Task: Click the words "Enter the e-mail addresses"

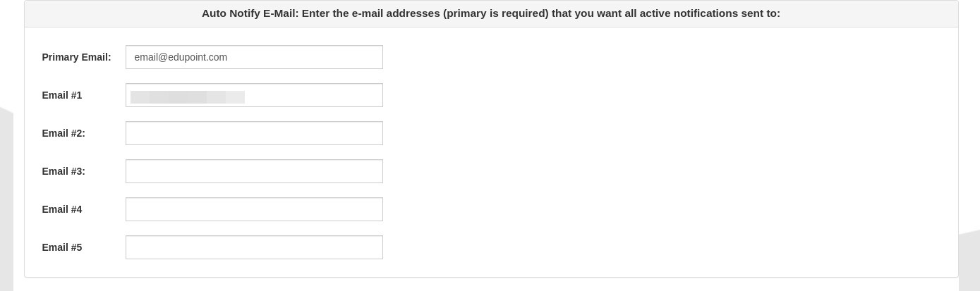Action: tap(370, 13)
